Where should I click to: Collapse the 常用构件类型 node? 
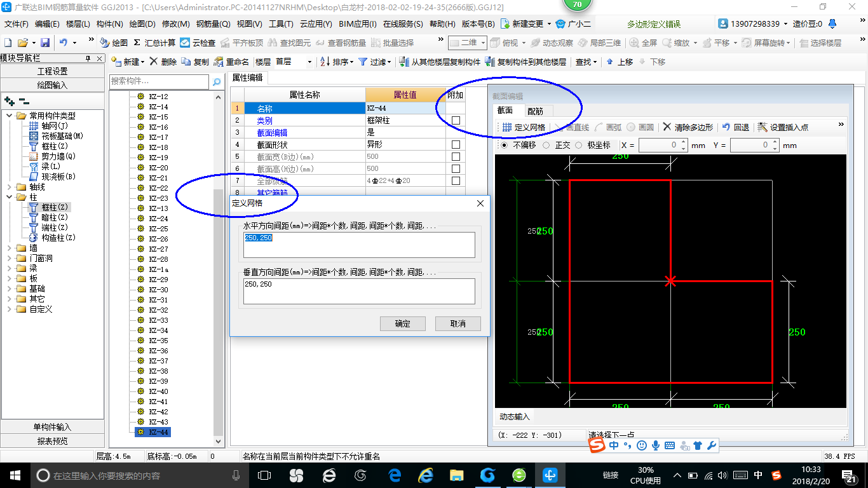10,116
